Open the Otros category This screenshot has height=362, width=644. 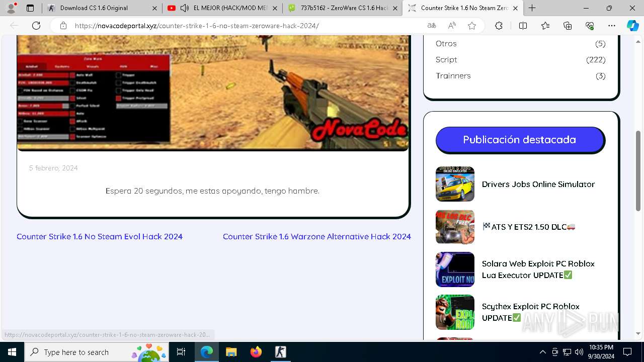[446, 44]
